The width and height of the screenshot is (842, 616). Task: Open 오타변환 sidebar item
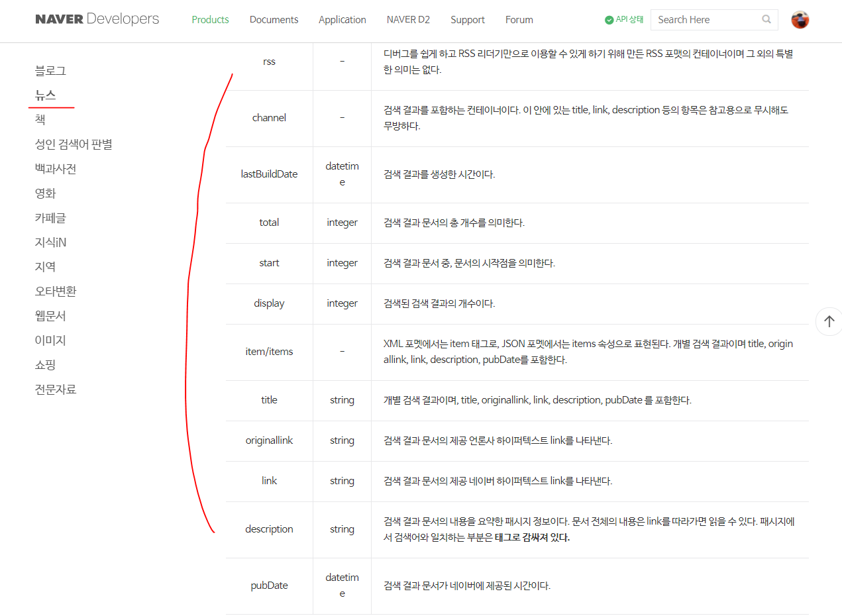coord(56,291)
